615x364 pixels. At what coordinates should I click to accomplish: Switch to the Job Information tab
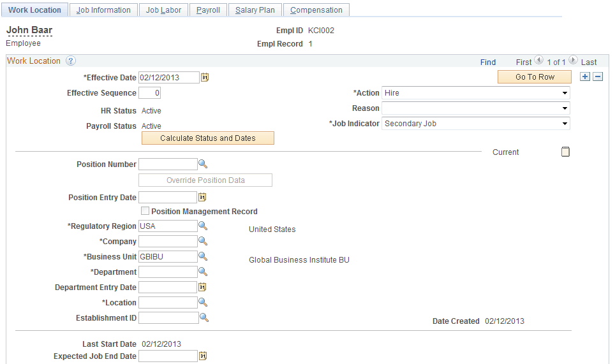pos(103,10)
